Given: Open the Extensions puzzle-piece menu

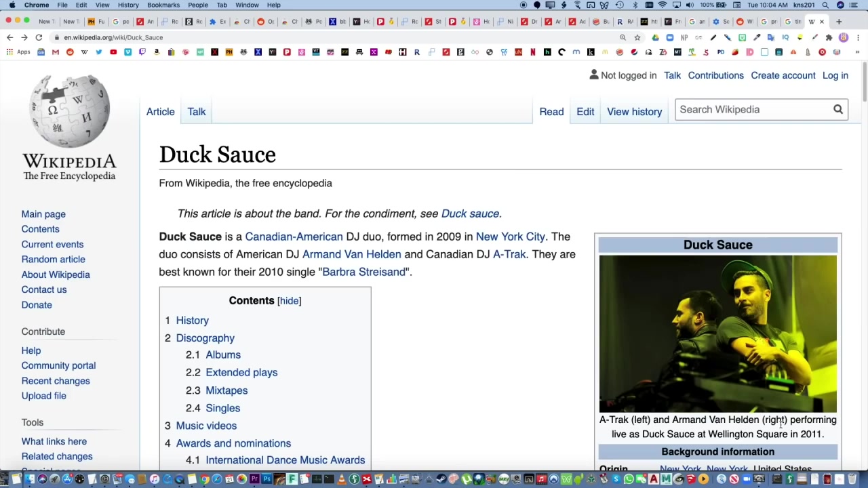Looking at the screenshot, I should (x=829, y=37).
